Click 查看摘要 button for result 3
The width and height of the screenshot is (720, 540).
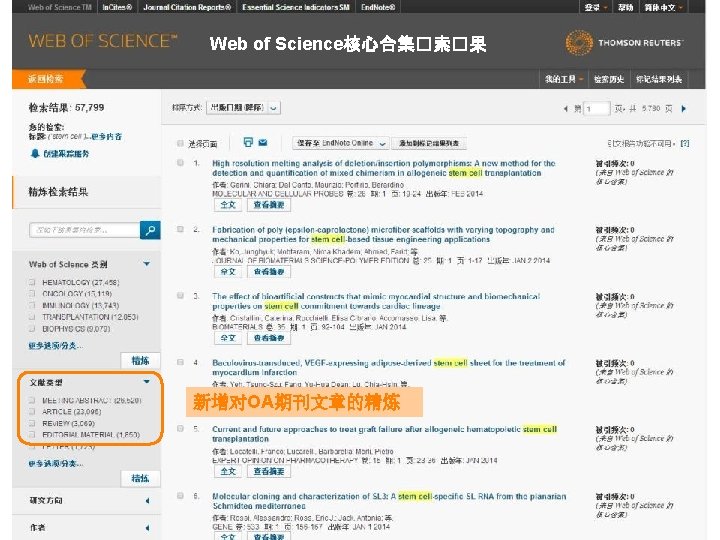pos(269,338)
